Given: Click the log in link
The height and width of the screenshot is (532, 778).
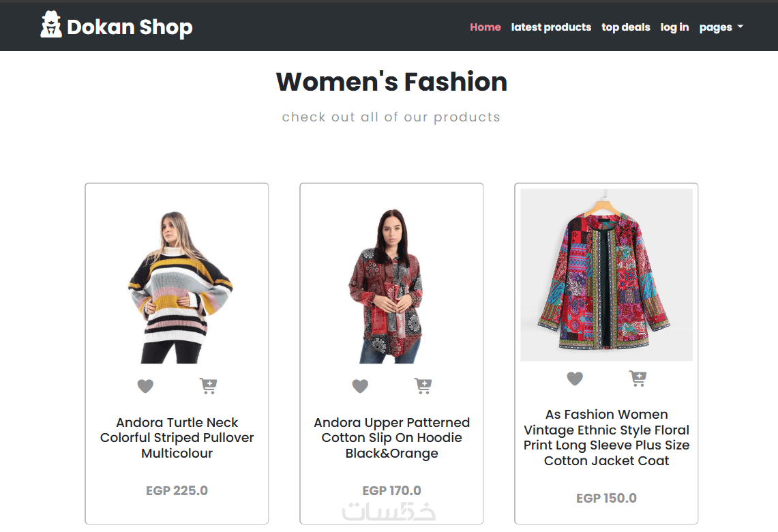Looking at the screenshot, I should 674,27.
